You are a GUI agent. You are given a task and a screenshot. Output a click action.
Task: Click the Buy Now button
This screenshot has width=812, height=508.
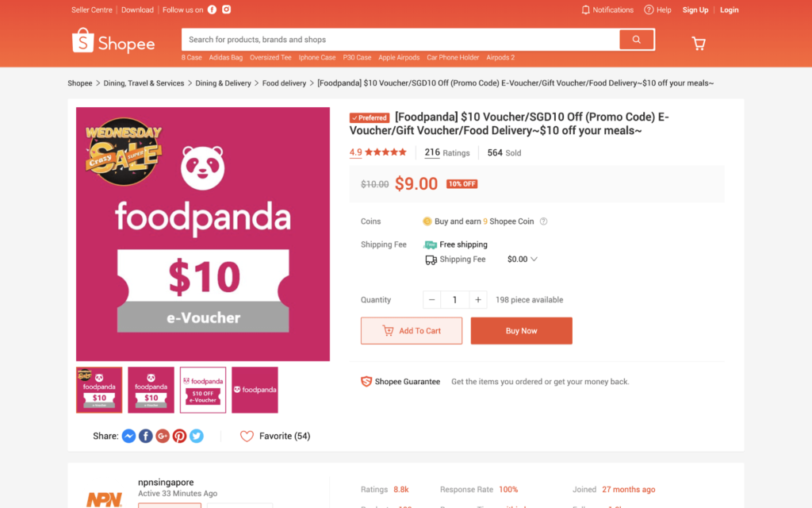click(521, 331)
